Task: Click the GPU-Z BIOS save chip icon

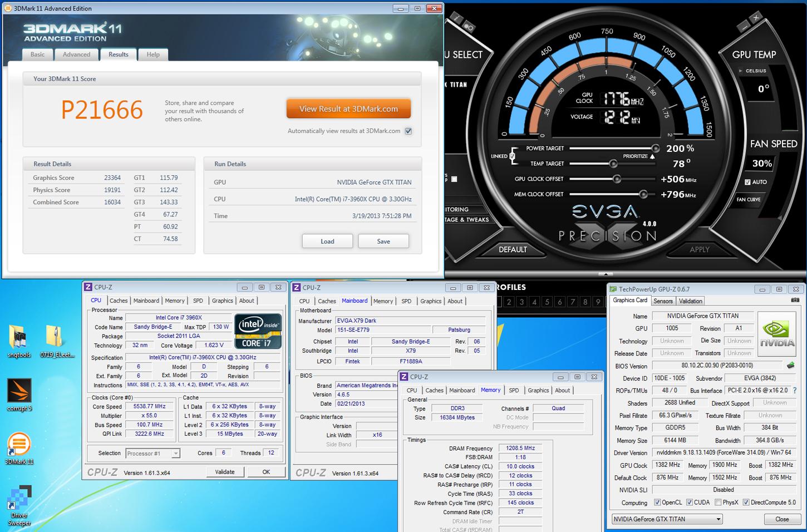Action: (x=790, y=366)
